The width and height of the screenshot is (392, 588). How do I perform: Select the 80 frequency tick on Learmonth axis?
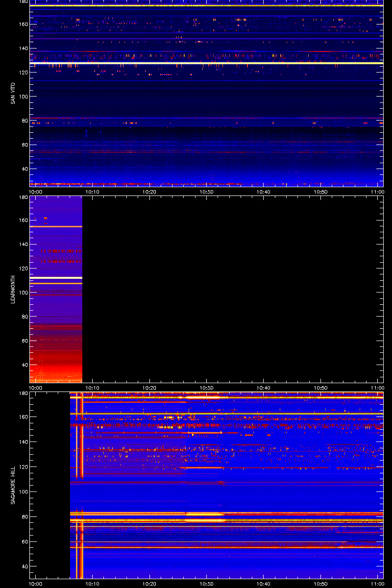click(24, 317)
